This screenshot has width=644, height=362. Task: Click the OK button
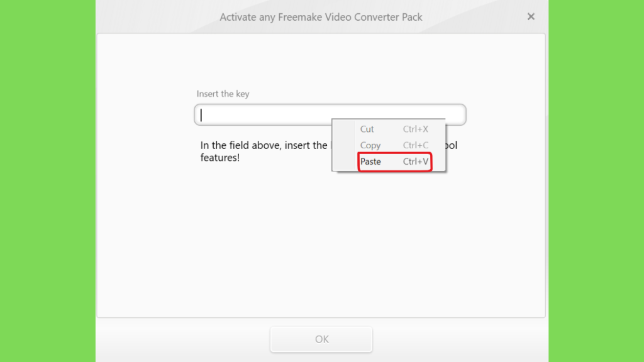tap(321, 339)
